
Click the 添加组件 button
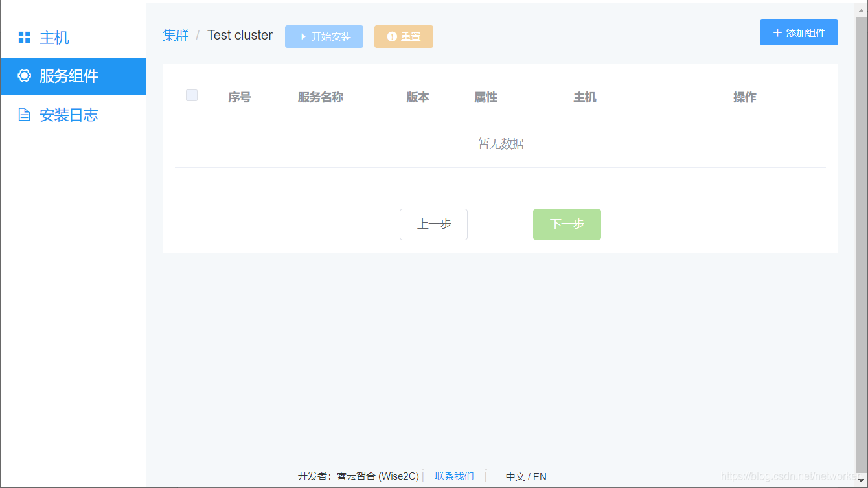(x=799, y=32)
